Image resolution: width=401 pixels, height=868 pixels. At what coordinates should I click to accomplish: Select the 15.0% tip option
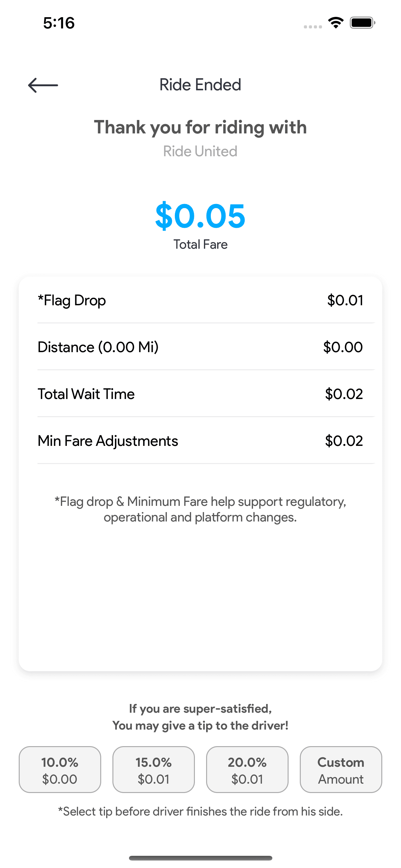(x=154, y=770)
